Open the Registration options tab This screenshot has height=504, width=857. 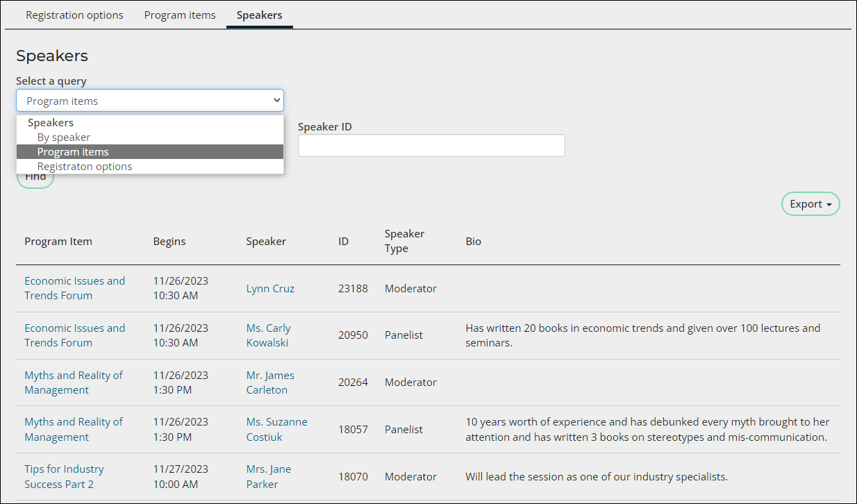(74, 15)
